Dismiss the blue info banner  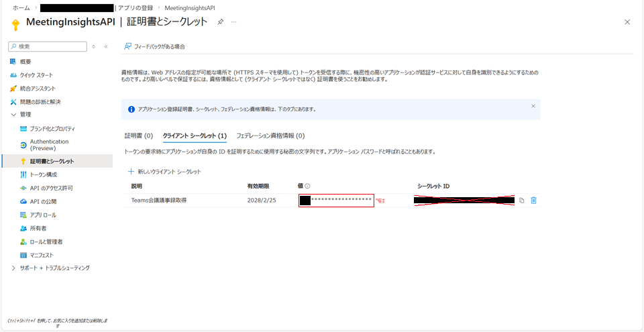click(533, 106)
